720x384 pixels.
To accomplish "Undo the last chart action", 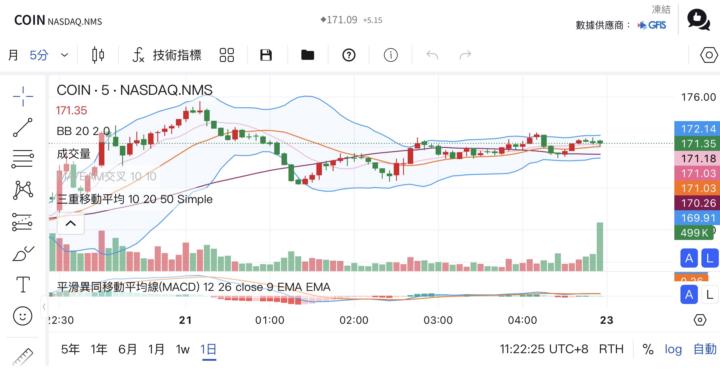I will [432, 55].
